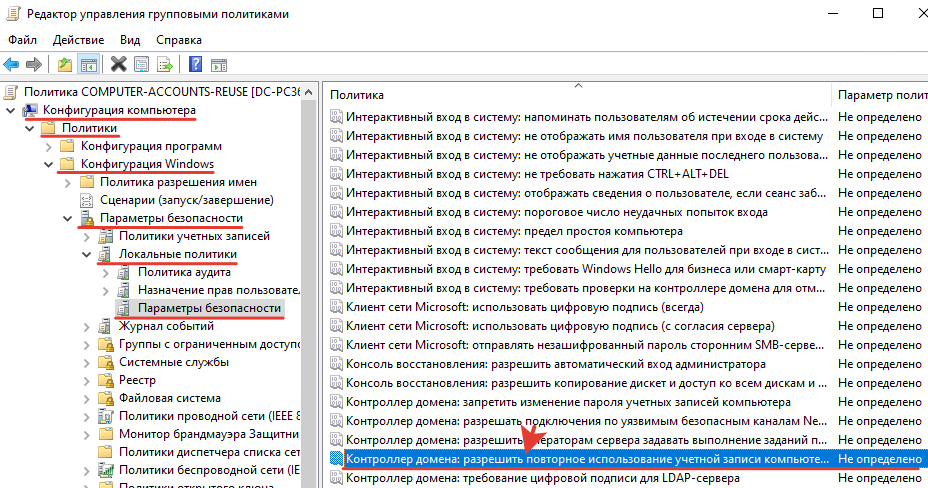Toggle the show/hide console tree icon

pos(88,65)
